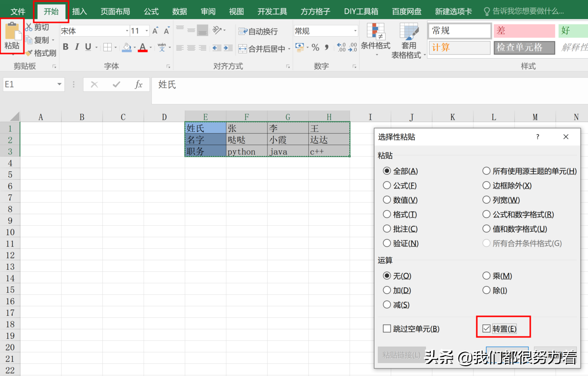Decrease cell indent

217,48
